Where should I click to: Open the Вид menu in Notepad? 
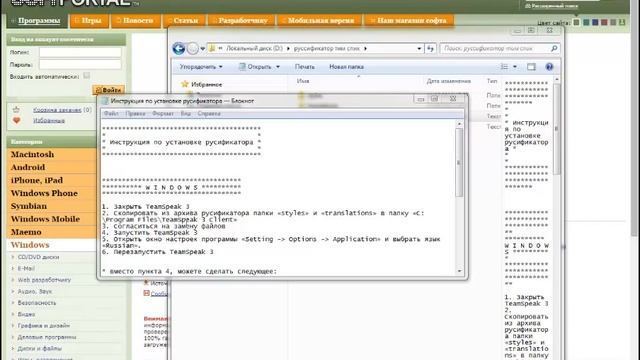click(186, 113)
